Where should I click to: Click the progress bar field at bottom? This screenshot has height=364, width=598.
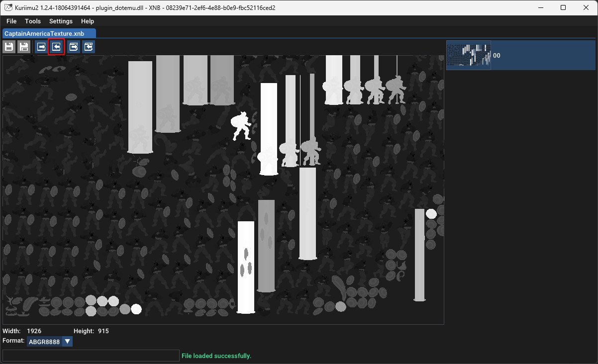91,356
